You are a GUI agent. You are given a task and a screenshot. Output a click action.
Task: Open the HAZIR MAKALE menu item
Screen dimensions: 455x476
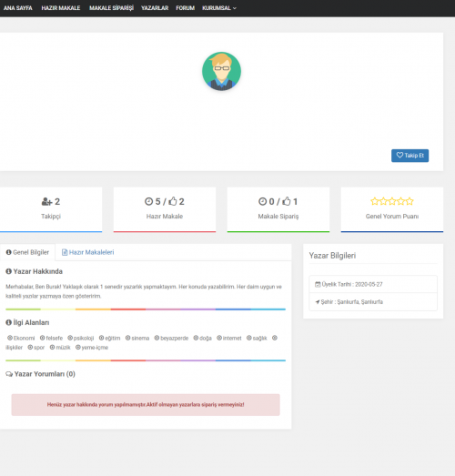[61, 8]
